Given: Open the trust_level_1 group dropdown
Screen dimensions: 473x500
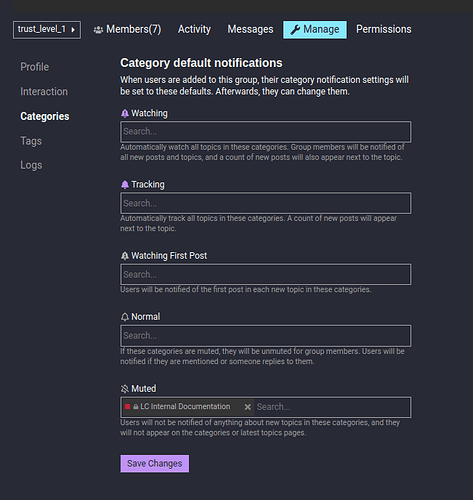Looking at the screenshot, I should (47, 30).
